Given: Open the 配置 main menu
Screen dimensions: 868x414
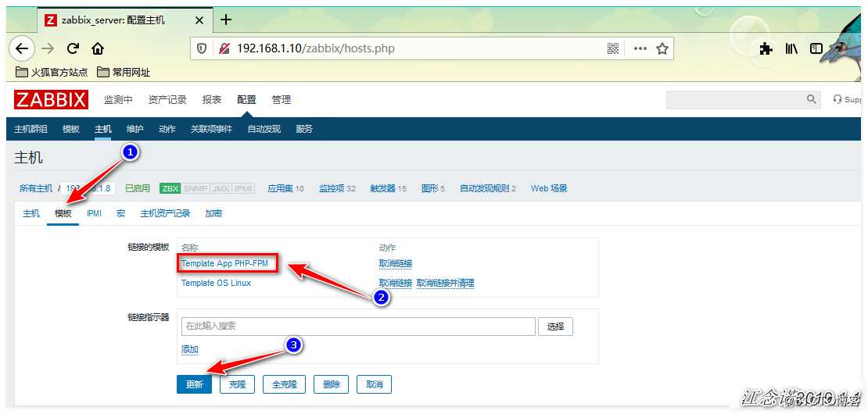Looking at the screenshot, I should tap(246, 100).
